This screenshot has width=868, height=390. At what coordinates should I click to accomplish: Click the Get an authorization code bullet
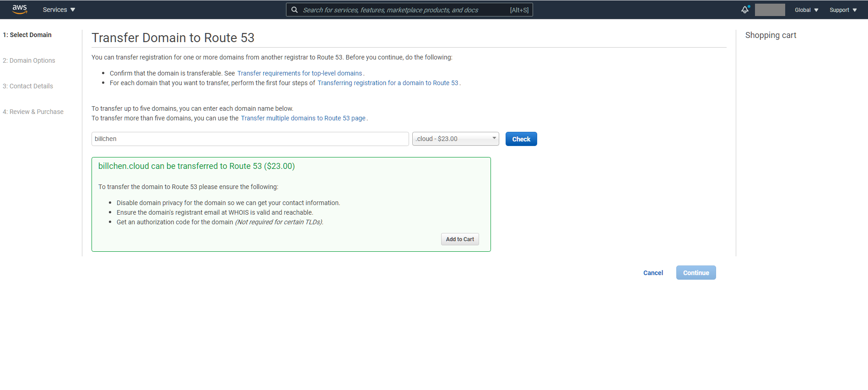click(x=220, y=222)
